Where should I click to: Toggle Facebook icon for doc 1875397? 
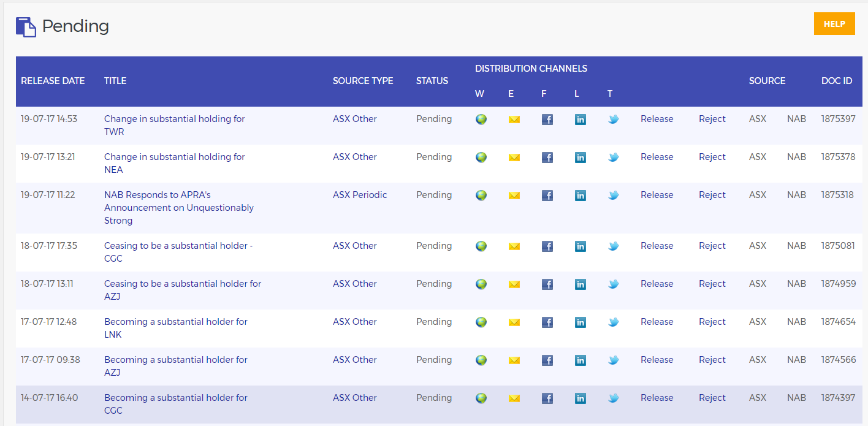click(547, 120)
